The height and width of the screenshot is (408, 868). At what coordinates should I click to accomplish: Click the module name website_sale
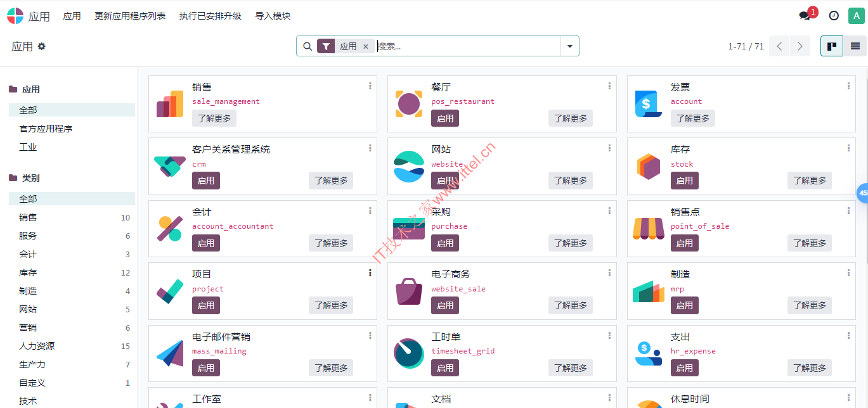pyautogui.click(x=458, y=289)
